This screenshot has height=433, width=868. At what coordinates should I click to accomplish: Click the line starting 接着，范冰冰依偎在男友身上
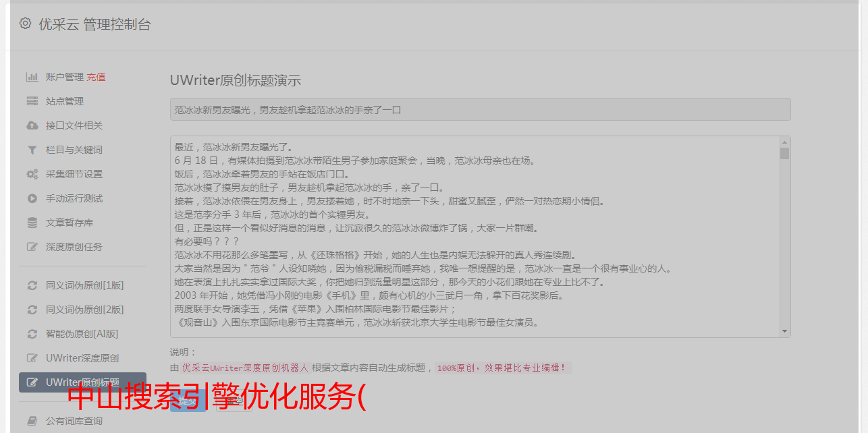point(390,201)
